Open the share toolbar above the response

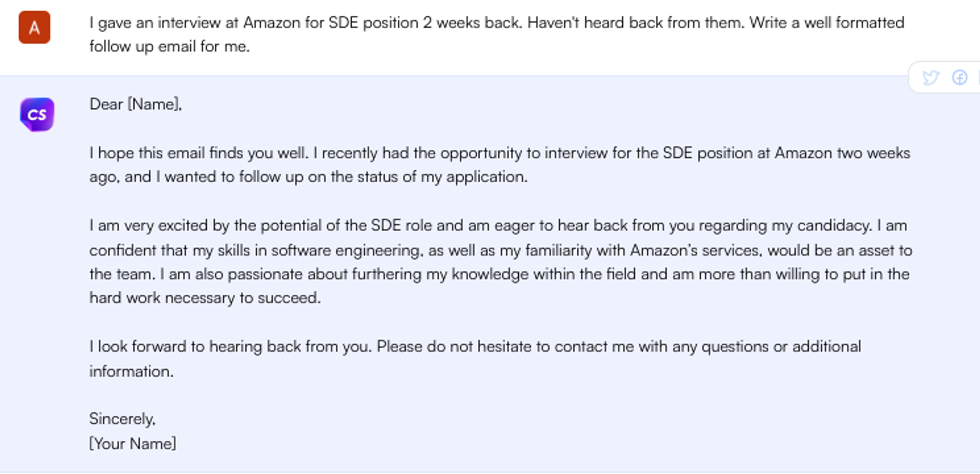point(946,77)
